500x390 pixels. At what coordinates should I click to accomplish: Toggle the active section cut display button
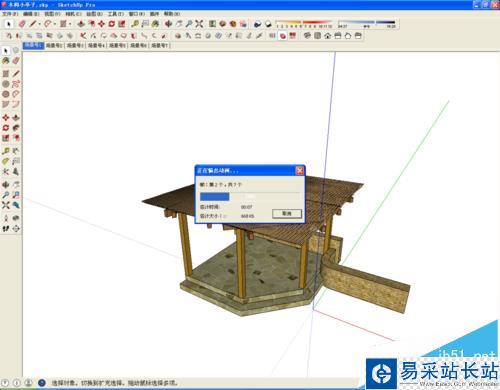click(283, 35)
